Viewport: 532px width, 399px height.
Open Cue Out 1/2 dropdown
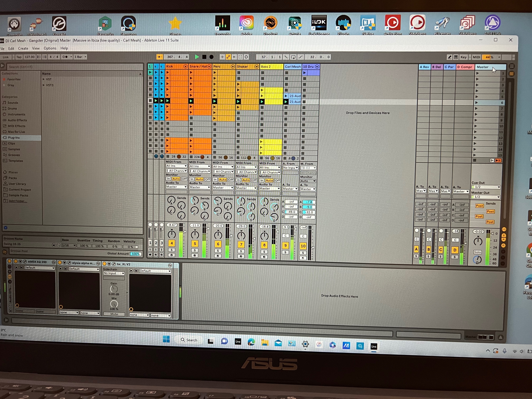coord(486,187)
